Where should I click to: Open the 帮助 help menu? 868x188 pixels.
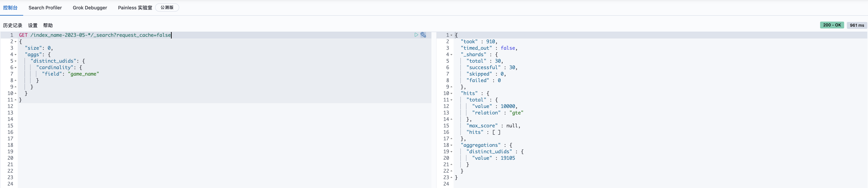(48, 26)
